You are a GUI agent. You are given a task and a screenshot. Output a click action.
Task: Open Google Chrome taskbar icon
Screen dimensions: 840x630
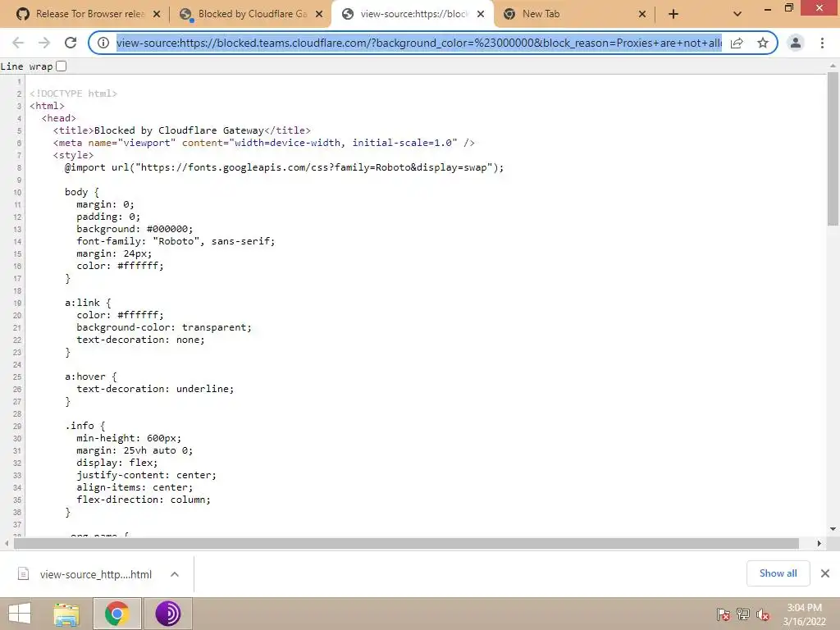tap(116, 614)
